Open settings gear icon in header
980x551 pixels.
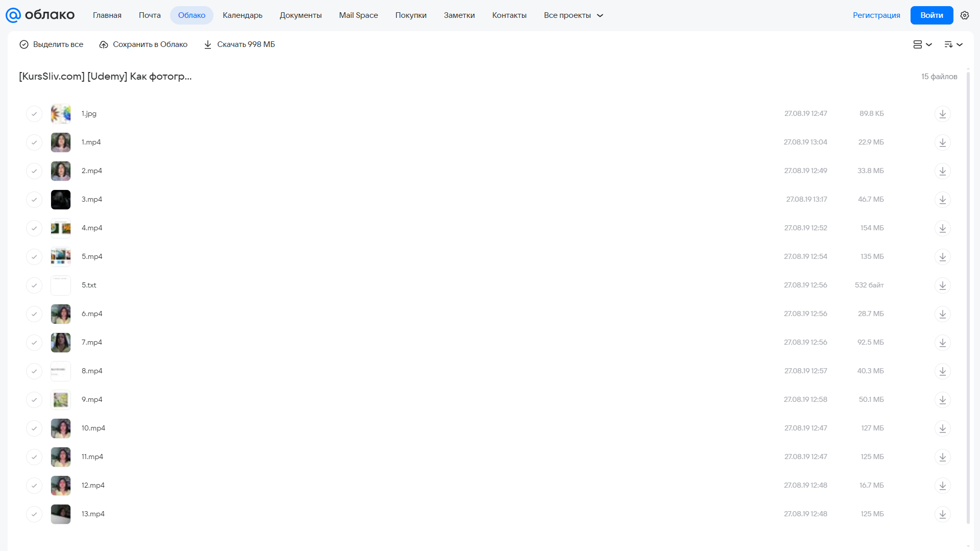pos(965,15)
